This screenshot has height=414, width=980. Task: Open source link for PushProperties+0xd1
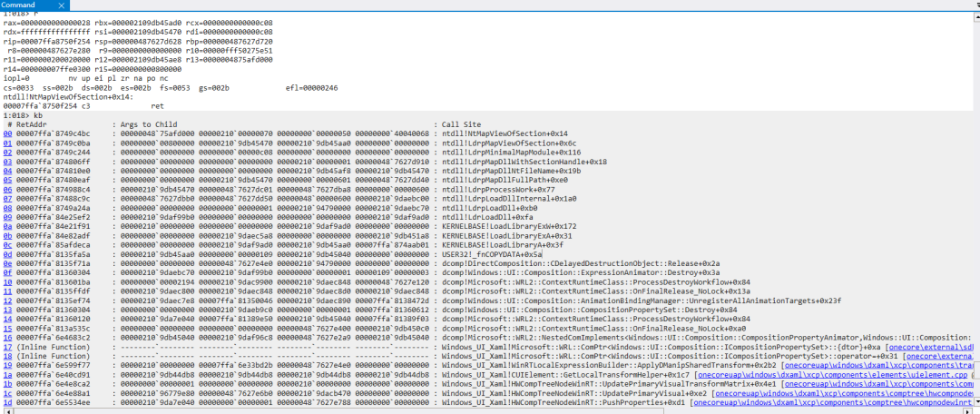pyautogui.click(x=832, y=403)
